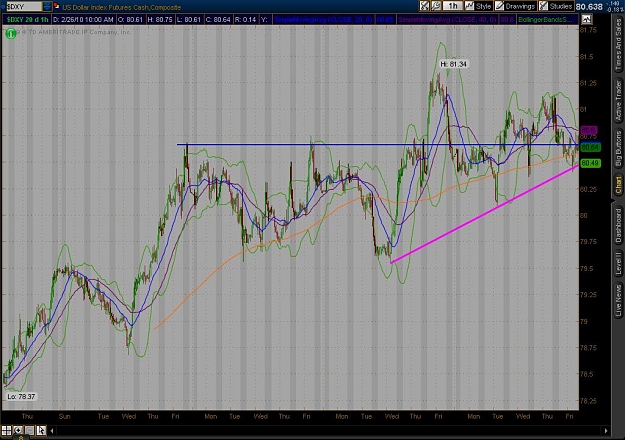This screenshot has width=625, height=440.
Task: Click the chart sharing scissors icon
Action: click(425, 6)
